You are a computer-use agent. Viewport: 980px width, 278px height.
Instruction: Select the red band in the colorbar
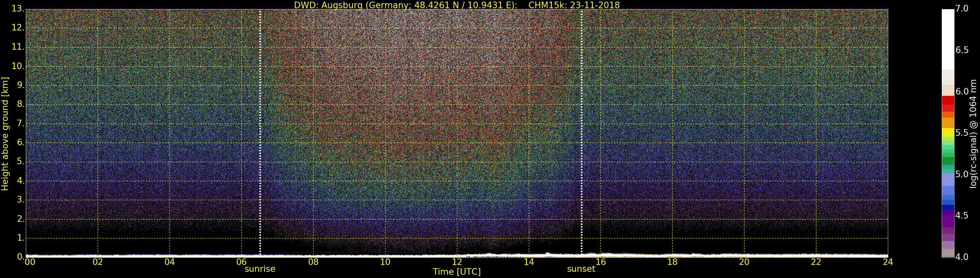click(948, 103)
